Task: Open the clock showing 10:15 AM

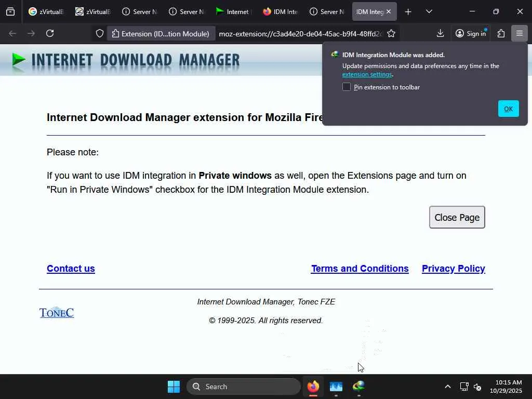Action: point(506,387)
